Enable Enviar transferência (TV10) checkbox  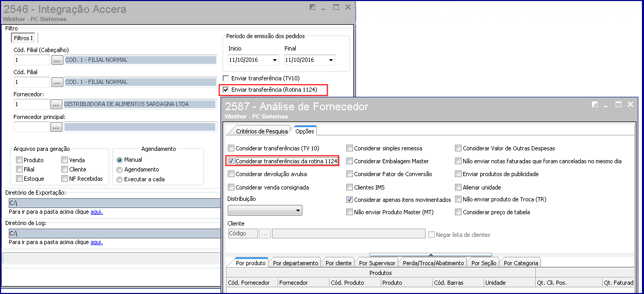click(x=226, y=78)
